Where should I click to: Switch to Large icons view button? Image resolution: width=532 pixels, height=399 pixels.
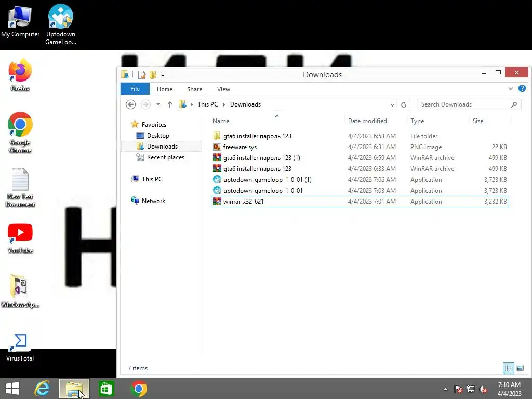[x=520, y=368]
